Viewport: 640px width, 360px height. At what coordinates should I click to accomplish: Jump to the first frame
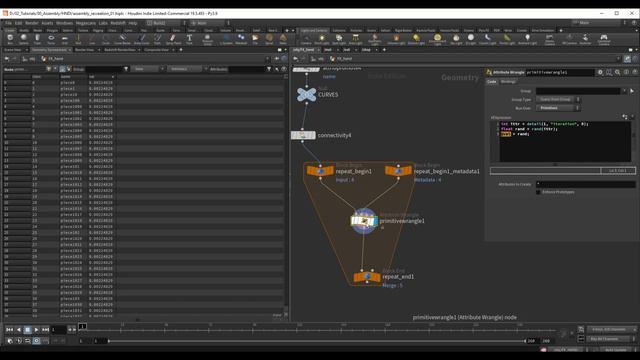pyautogui.click(x=10, y=329)
